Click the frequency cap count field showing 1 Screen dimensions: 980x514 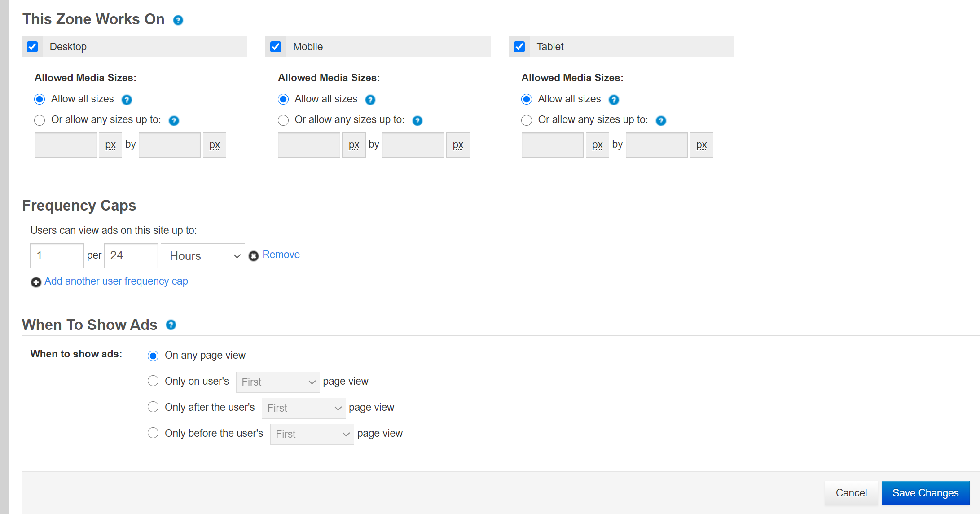(x=57, y=256)
